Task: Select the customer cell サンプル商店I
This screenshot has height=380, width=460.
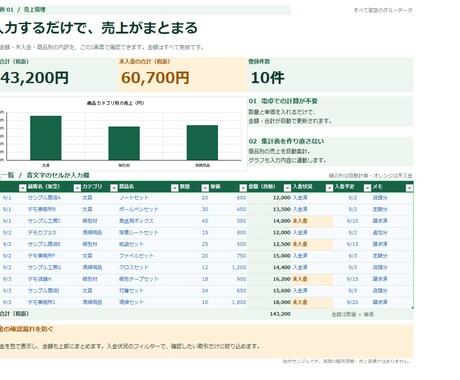Action: pyautogui.click(x=43, y=291)
